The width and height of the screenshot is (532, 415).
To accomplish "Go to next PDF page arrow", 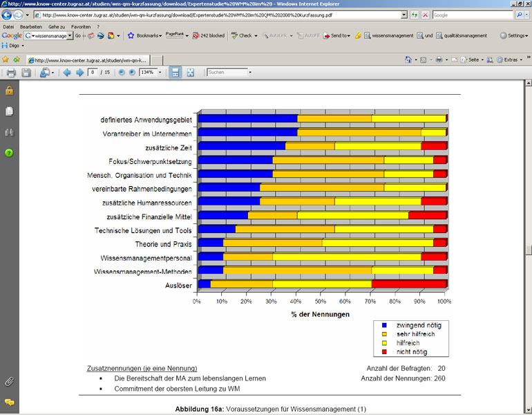I will point(79,73).
